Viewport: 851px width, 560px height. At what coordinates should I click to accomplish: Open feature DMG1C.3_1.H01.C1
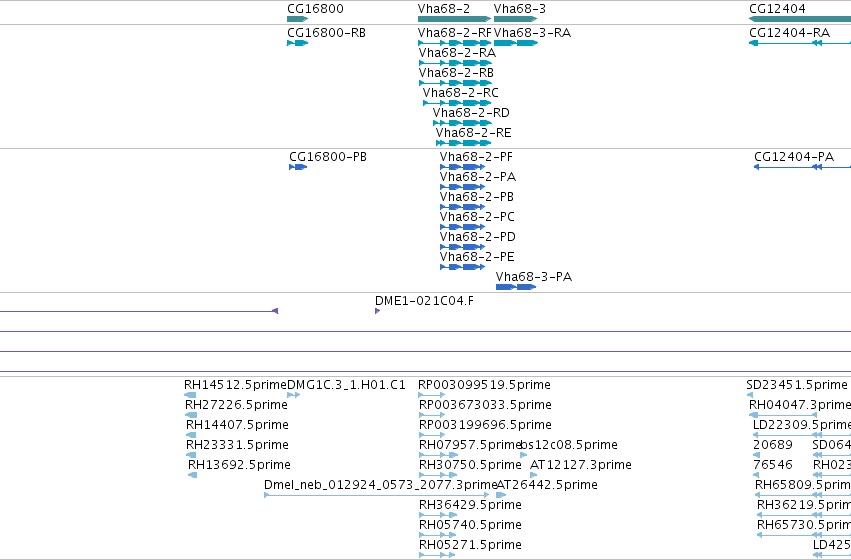[x=346, y=385]
